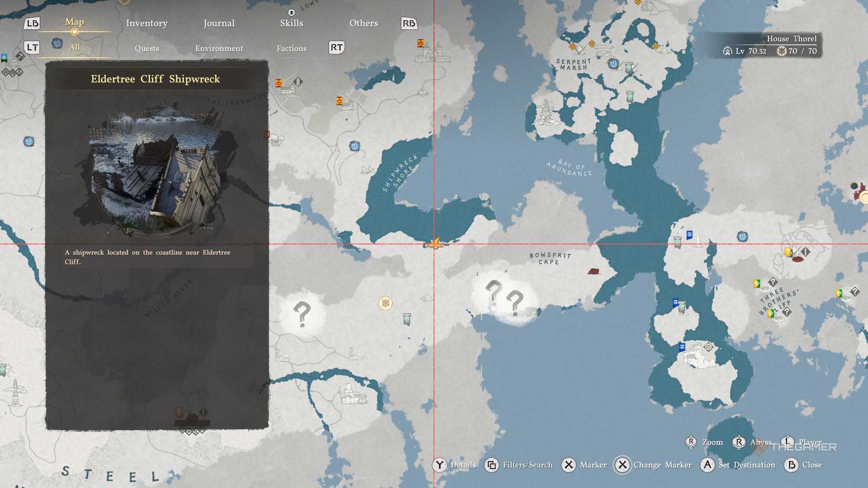Image resolution: width=868 pixels, height=488 pixels.
Task: Click the Abyss stick prompt
Action: tap(752, 442)
